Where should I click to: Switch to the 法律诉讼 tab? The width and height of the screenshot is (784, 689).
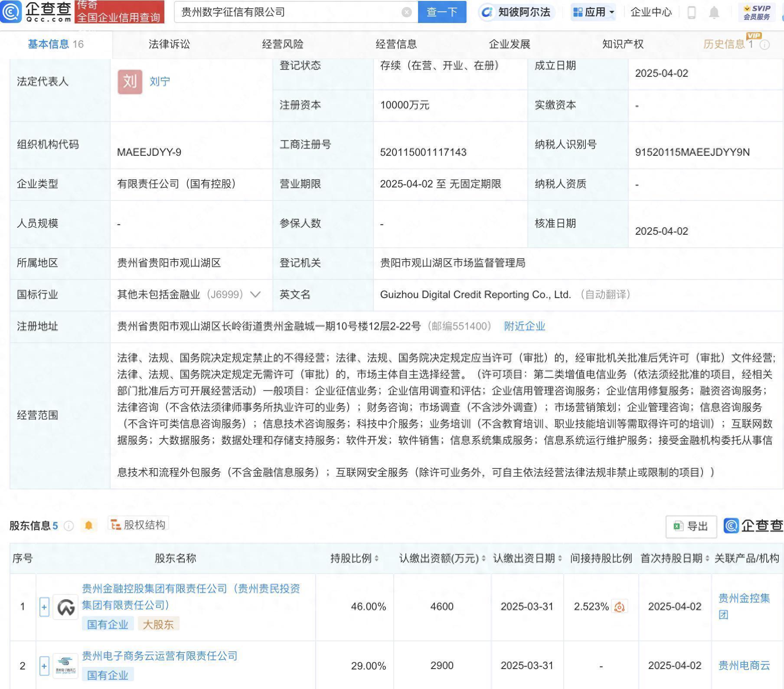point(169,43)
